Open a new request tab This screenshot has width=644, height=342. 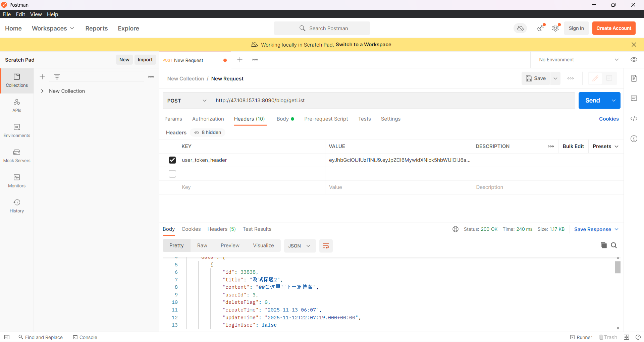click(240, 60)
